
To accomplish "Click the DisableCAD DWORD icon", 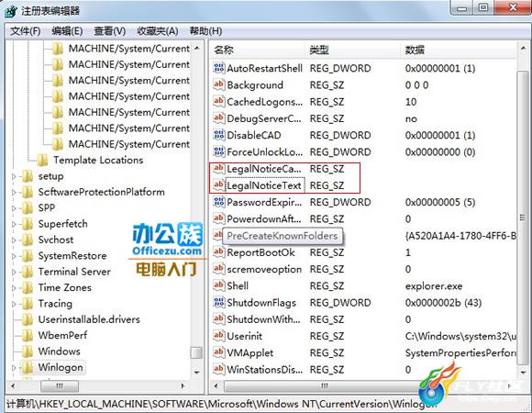I will (x=219, y=135).
